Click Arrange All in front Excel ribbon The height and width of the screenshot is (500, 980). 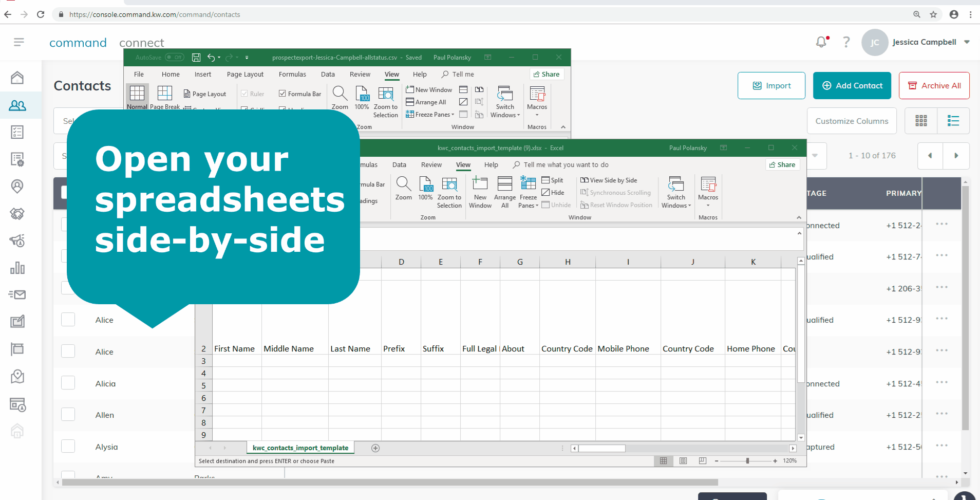[505, 192]
